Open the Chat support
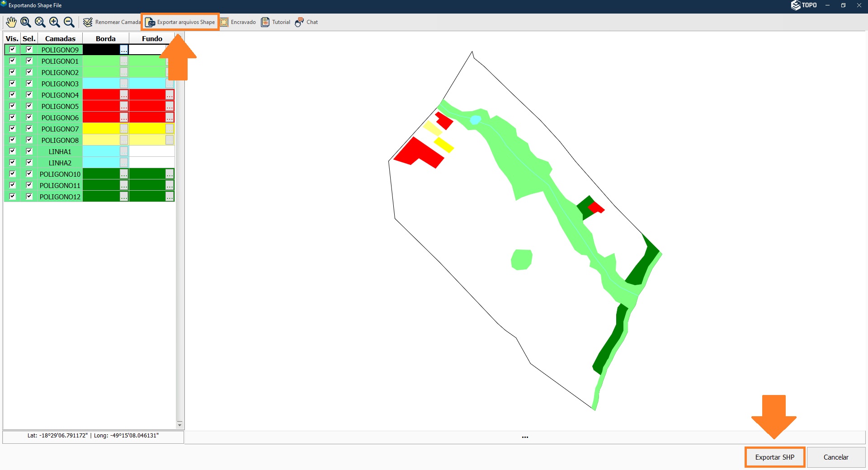Screen dimensions: 868x470 307,22
